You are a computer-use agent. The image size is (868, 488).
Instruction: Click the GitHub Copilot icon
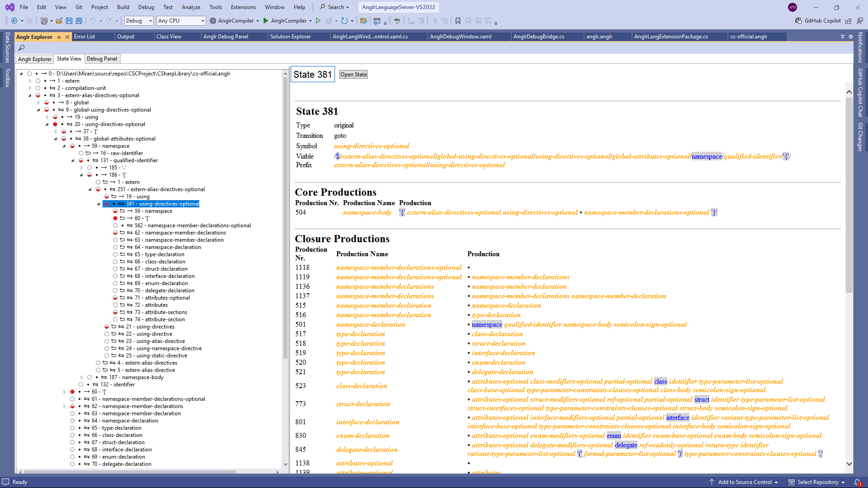(798, 21)
